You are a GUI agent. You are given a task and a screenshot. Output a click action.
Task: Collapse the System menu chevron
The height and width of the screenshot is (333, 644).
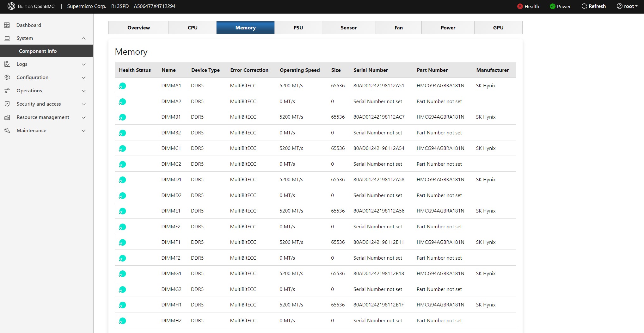point(83,39)
